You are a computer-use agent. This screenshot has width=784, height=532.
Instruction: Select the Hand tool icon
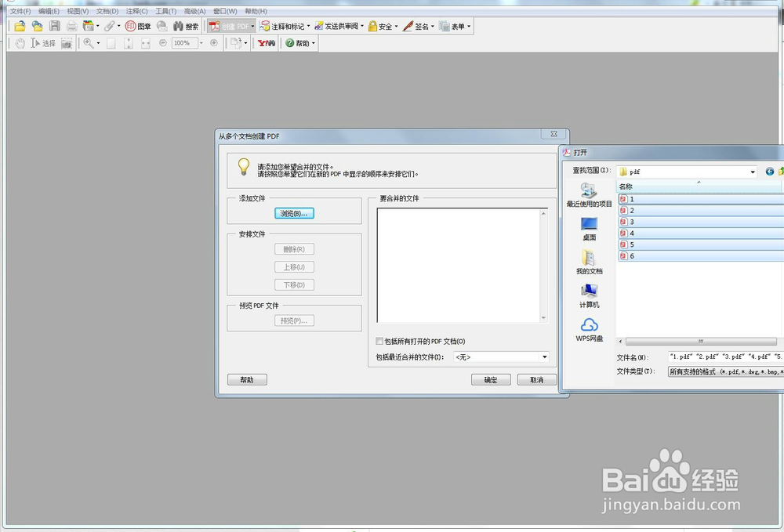tap(20, 43)
